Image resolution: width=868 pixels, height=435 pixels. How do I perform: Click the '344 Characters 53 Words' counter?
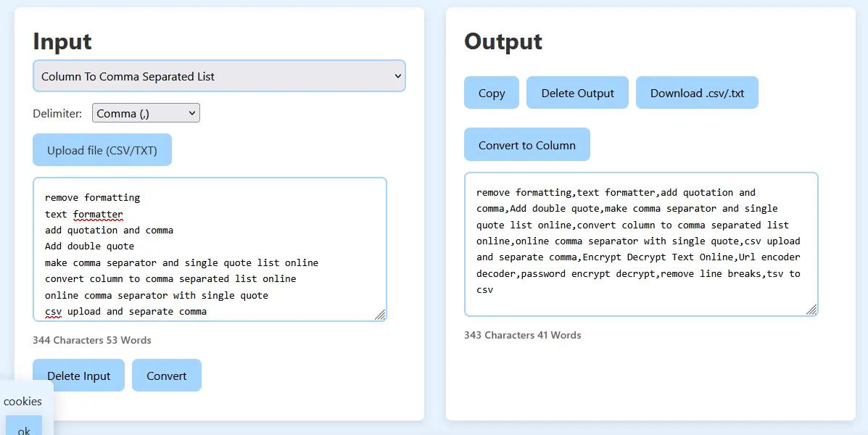tap(92, 340)
